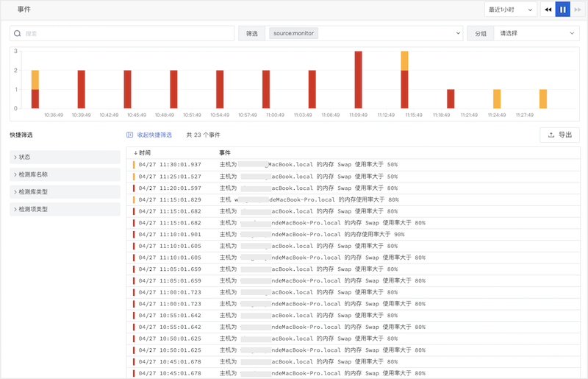Image resolution: width=588 pixels, height=379 pixels.
Task: Expand the 状态 quick filter
Action: pos(65,157)
